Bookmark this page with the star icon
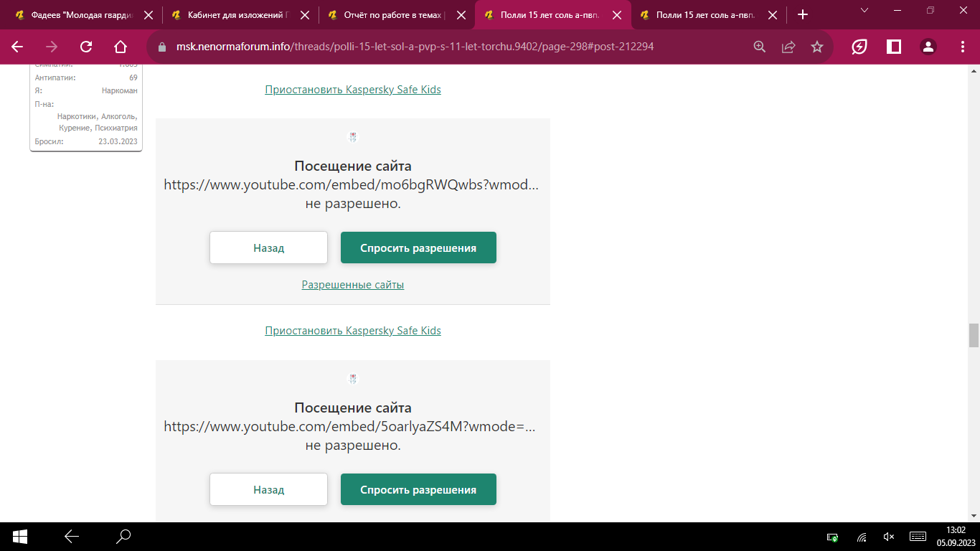This screenshot has height=551, width=980. click(x=816, y=47)
